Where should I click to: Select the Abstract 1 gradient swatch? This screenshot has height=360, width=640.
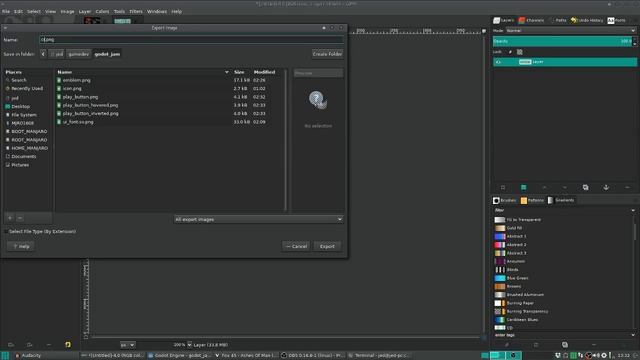pyautogui.click(x=500, y=236)
